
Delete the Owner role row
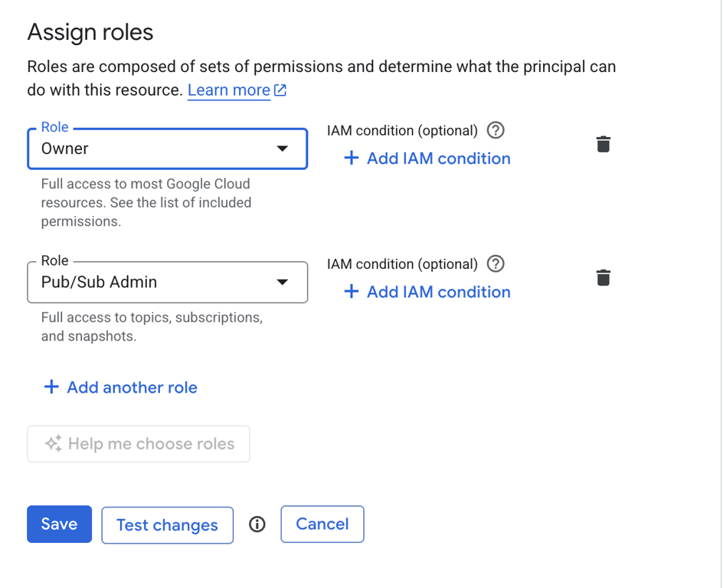[x=603, y=144]
